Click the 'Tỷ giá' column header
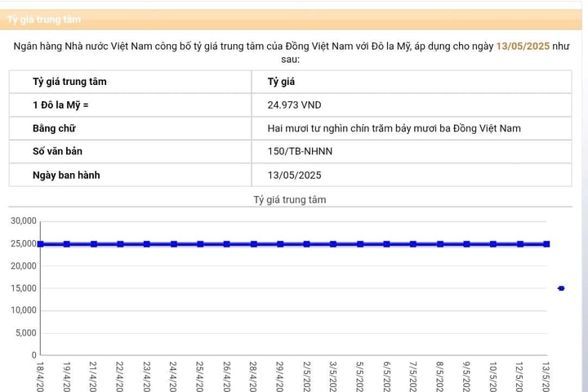The image size is (588, 392). (281, 82)
